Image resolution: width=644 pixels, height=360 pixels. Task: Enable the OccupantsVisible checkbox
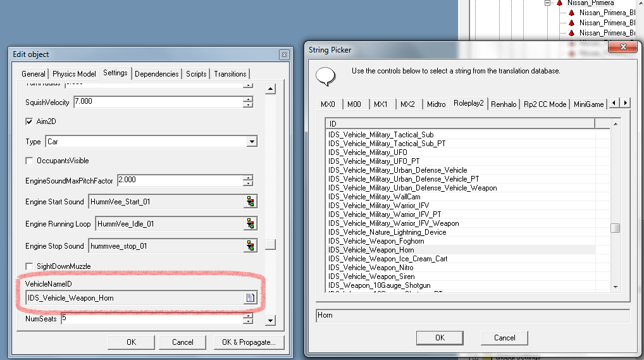[29, 161]
